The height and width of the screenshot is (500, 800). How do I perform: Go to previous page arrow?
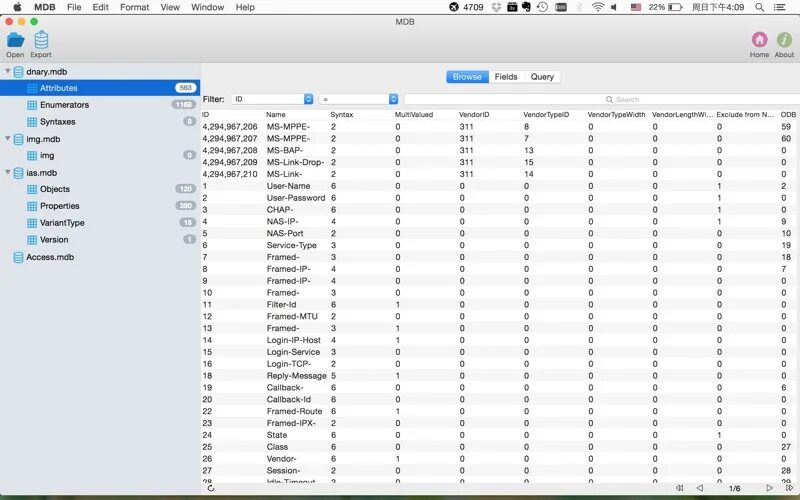coord(700,488)
